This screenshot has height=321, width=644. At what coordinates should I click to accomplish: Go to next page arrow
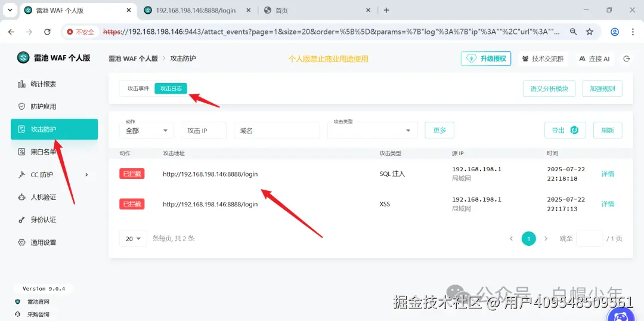pos(546,239)
